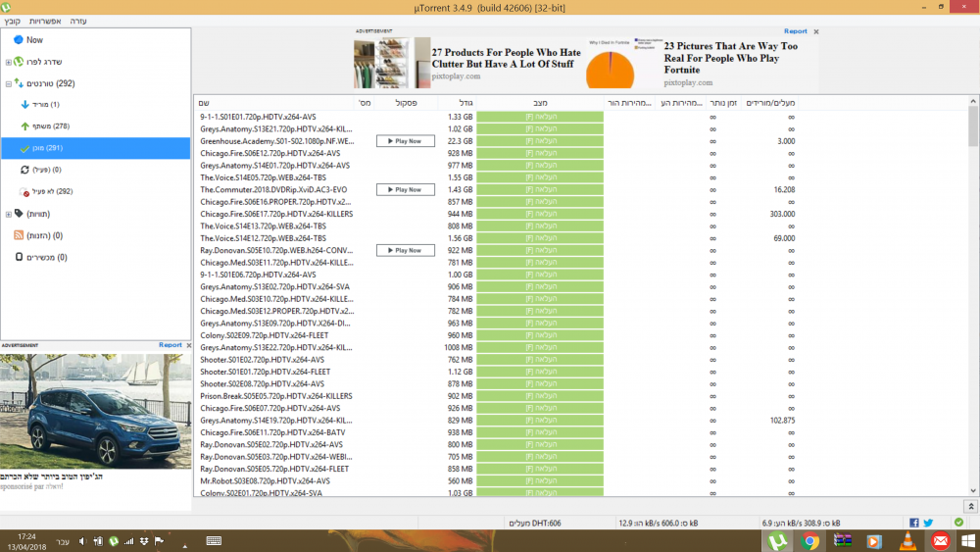The image size is (980, 552).
Task: Select The.Voice.S14E05.720p.WEB.x264-TBS row
Action: tap(497, 177)
